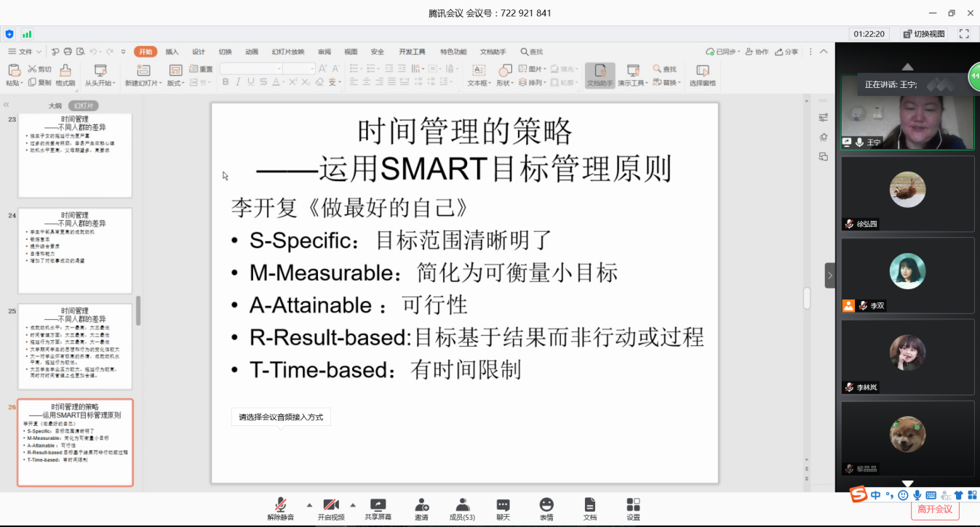
Task: Switch to the 插入 ribbon tab
Action: 172,52
